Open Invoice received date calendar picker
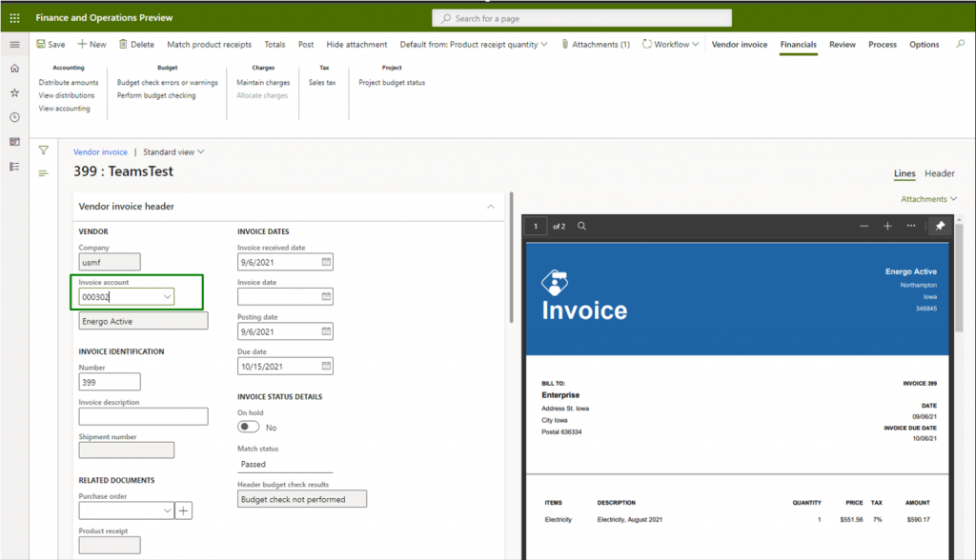The height and width of the screenshot is (560, 976). point(326,262)
